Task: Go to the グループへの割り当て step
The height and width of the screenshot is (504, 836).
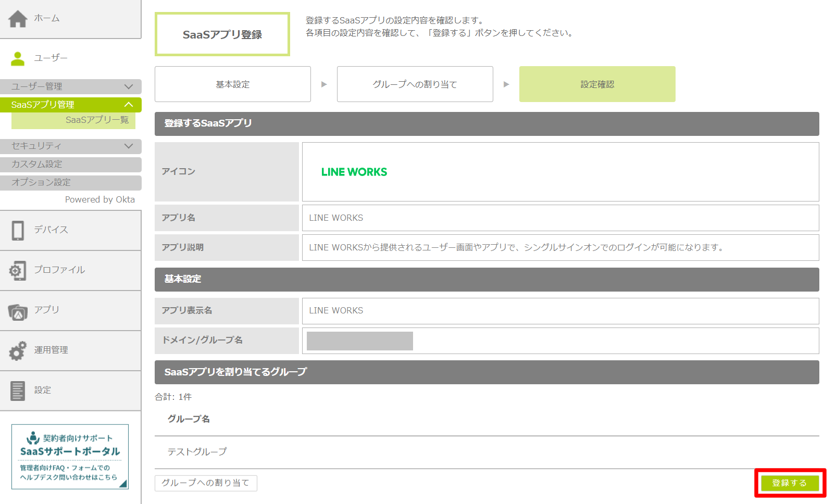Action: pos(415,84)
